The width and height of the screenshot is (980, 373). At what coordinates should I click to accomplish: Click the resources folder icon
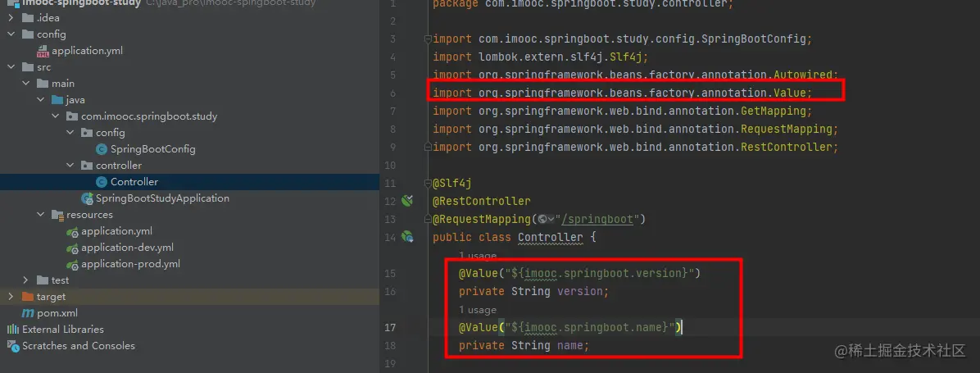click(57, 215)
